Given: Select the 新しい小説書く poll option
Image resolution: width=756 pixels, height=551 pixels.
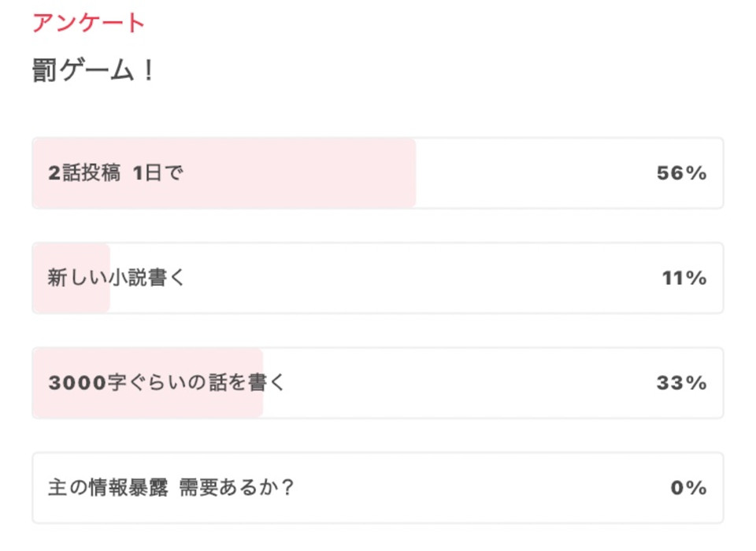Looking at the screenshot, I should coord(116,278).
